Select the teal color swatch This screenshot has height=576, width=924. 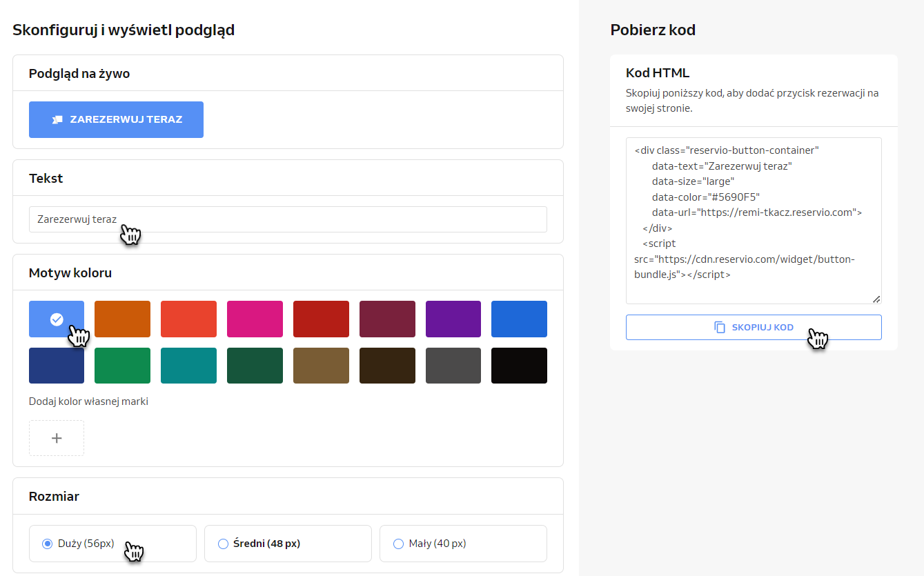pos(188,366)
